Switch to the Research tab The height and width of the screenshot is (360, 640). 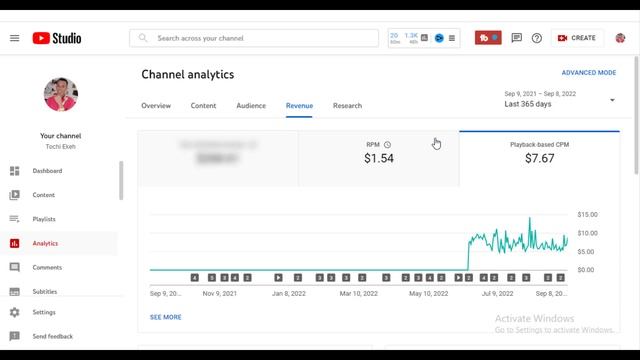[x=347, y=106]
